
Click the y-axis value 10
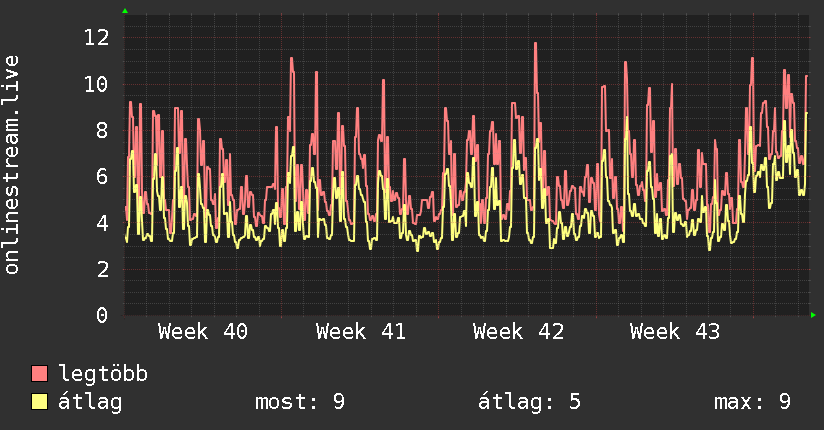click(x=97, y=84)
